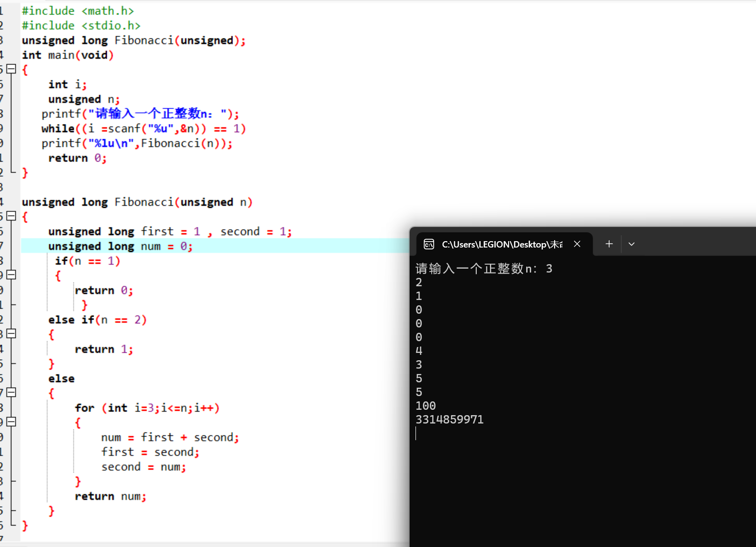Click the "#include <stdio.h>" line

[81, 25]
